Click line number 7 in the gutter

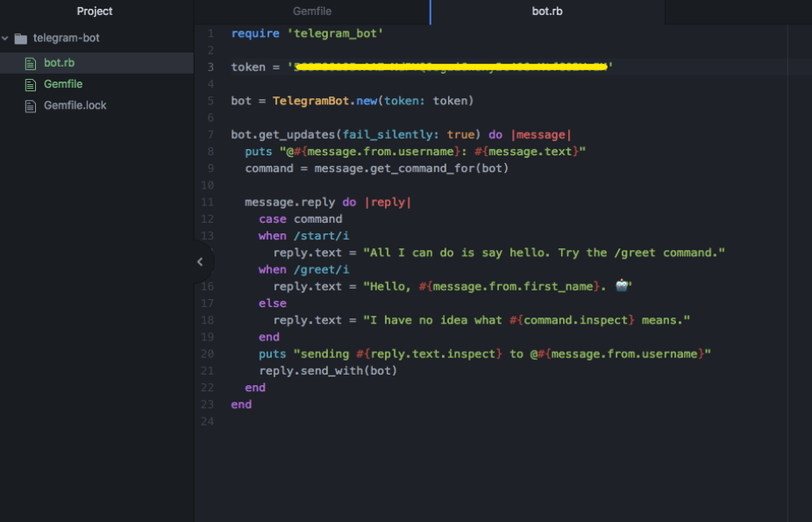[x=210, y=134]
